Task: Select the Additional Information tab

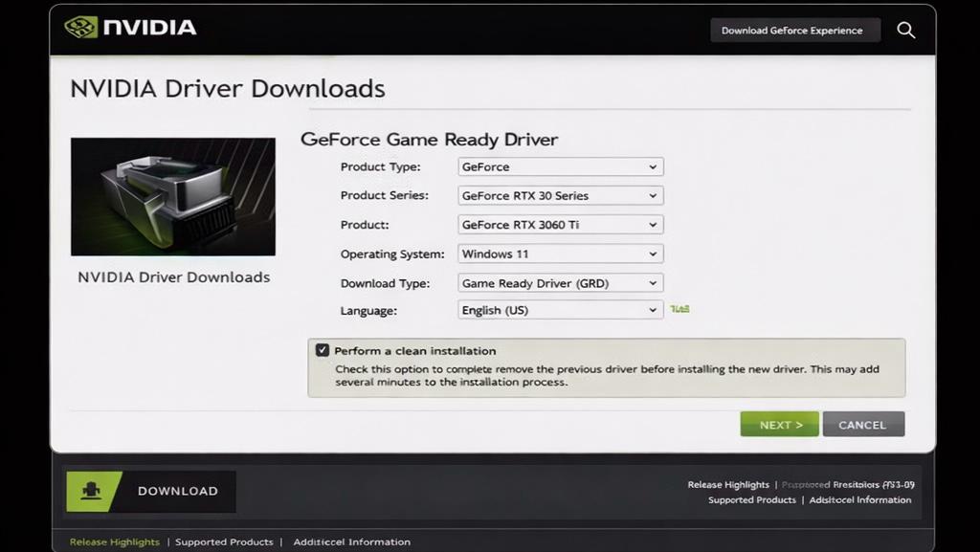Action: 351,541
